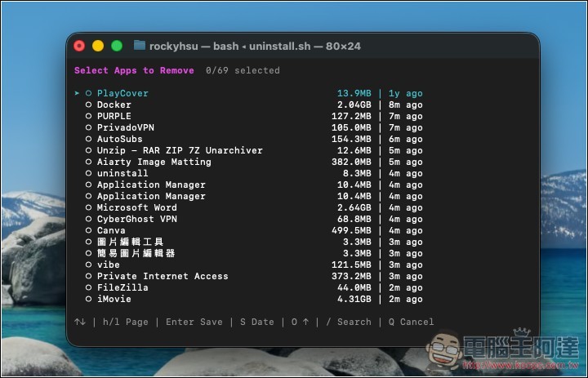The width and height of the screenshot is (588, 378).
Task: Toggle the vibe selection circle
Action: (x=88, y=265)
